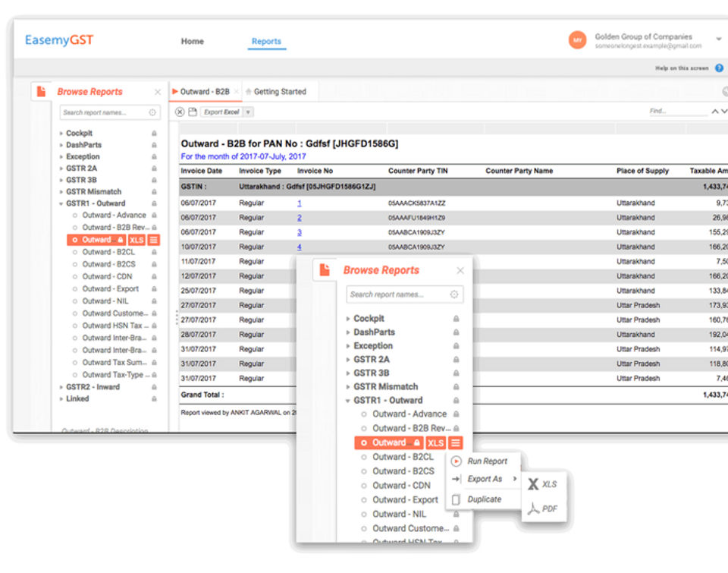Select Outward - B2CS in left tree
Screen dimensions: 728x573
108,264
